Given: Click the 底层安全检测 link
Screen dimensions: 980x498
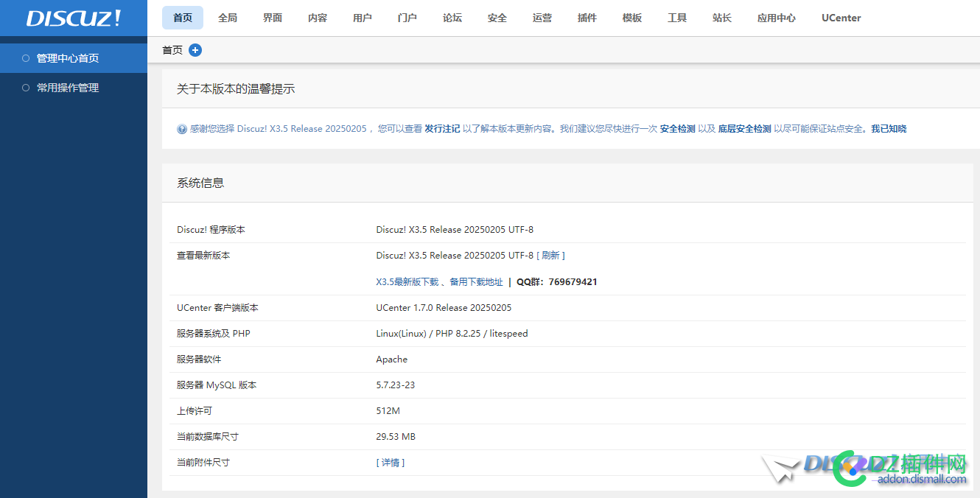Looking at the screenshot, I should [744, 129].
